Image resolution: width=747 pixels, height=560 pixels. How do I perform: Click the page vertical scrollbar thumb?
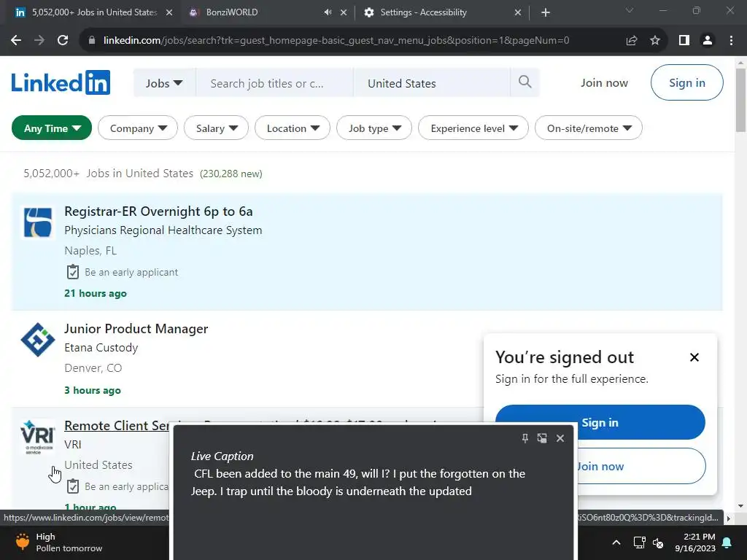pos(740,100)
